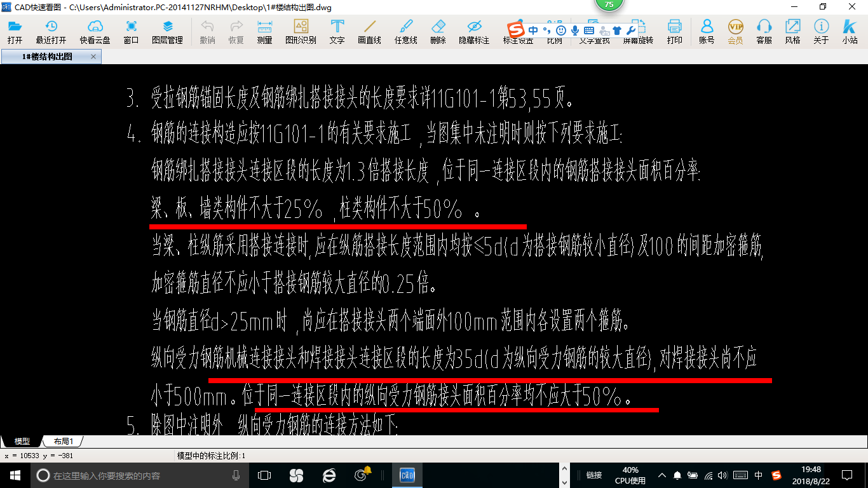Open the pinwheel app on taskbar
The height and width of the screenshot is (488, 868).
pyautogui.click(x=296, y=475)
